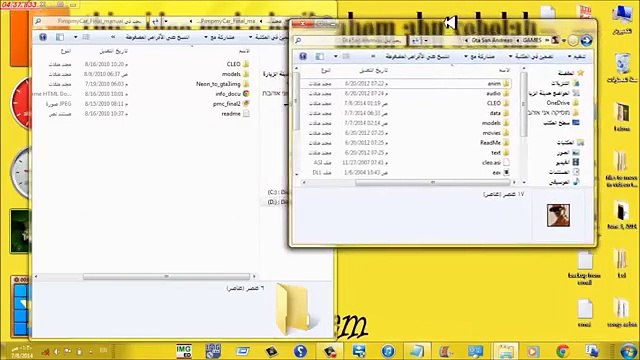Open Libraries in the front navigation pane
Image resolution: width=640 pixels, height=360 pixels.
(570, 142)
